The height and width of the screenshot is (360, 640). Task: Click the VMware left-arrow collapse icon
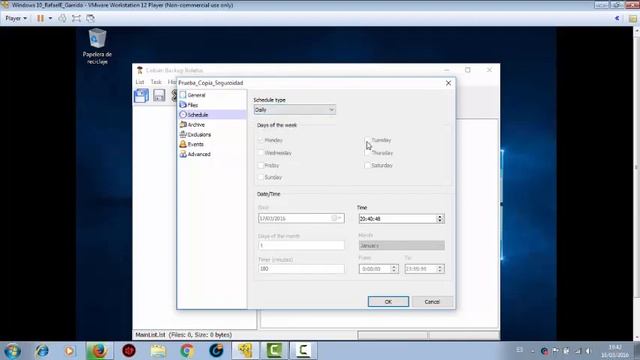point(617,18)
